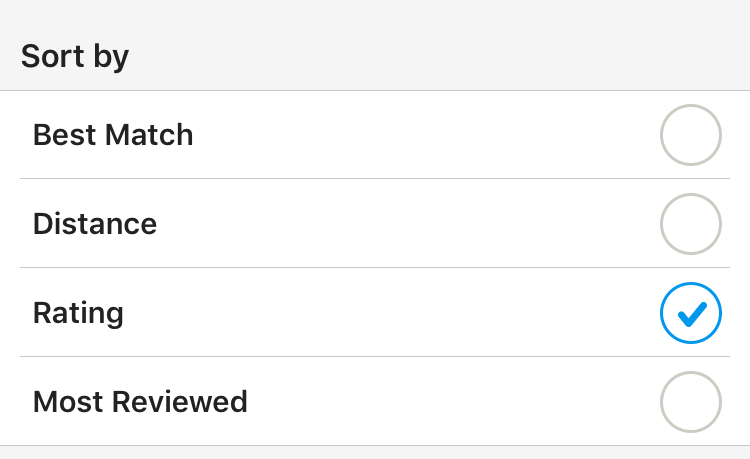Choose the Rating sort row
Image resolution: width=750 pixels, height=459 pixels.
[375, 313]
